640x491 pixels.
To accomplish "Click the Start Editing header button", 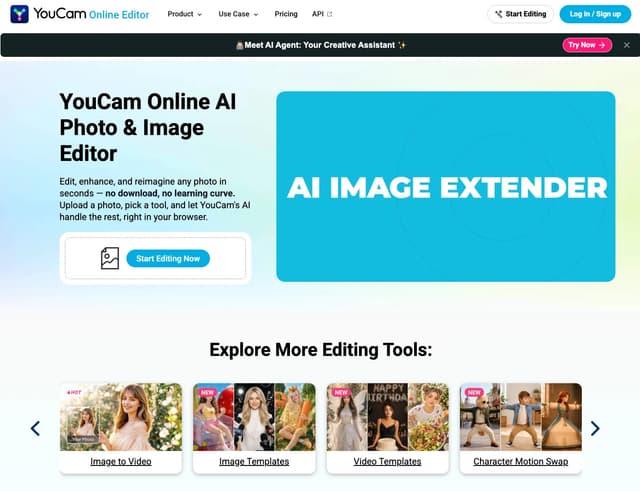I will [x=520, y=14].
